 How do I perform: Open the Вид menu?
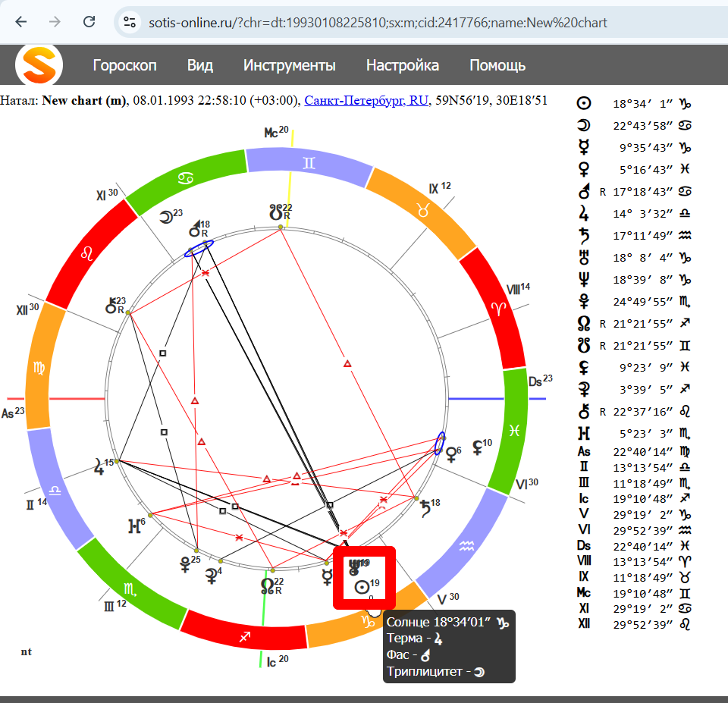tap(200, 65)
